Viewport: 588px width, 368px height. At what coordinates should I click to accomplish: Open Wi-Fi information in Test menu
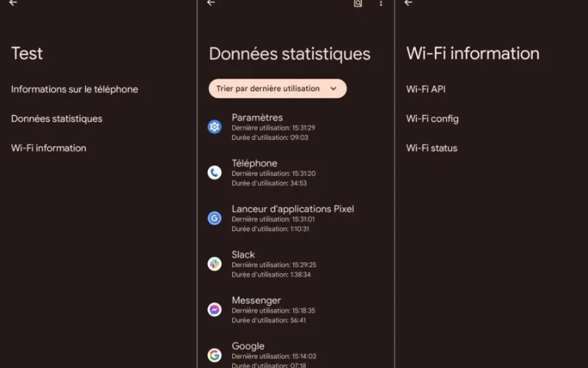tap(49, 148)
